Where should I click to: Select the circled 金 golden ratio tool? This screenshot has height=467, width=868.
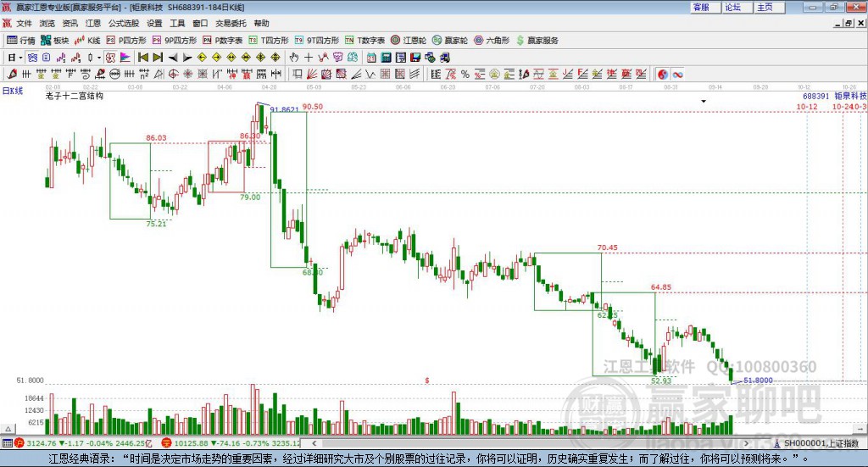point(494,74)
